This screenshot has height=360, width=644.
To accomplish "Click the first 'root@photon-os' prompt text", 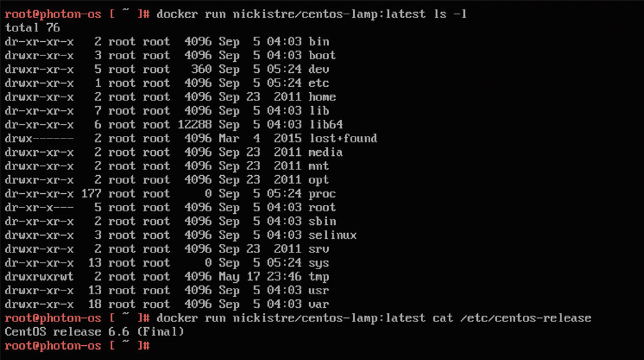I will (x=53, y=14).
